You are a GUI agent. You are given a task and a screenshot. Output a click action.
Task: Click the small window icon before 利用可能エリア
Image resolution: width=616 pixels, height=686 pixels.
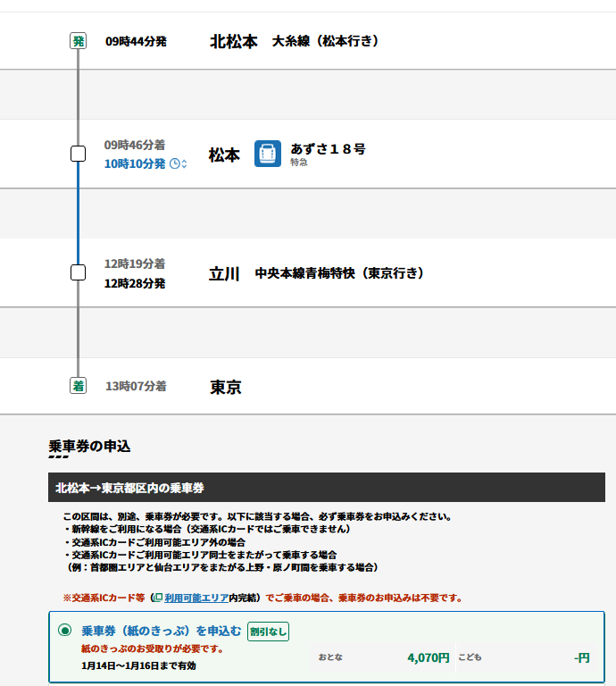(159, 598)
